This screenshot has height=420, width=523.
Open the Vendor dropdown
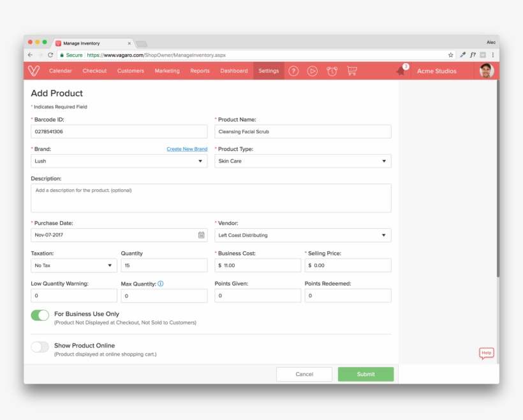click(x=303, y=235)
